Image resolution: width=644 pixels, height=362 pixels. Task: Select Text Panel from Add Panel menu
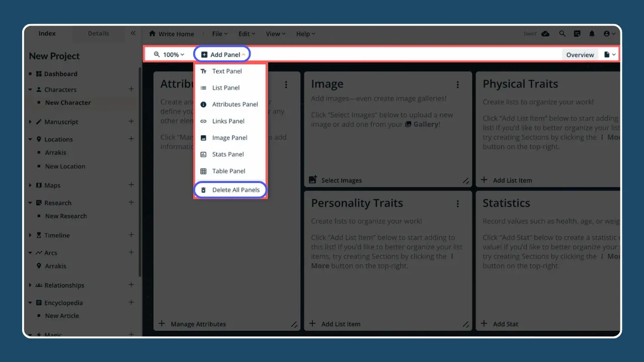point(227,71)
